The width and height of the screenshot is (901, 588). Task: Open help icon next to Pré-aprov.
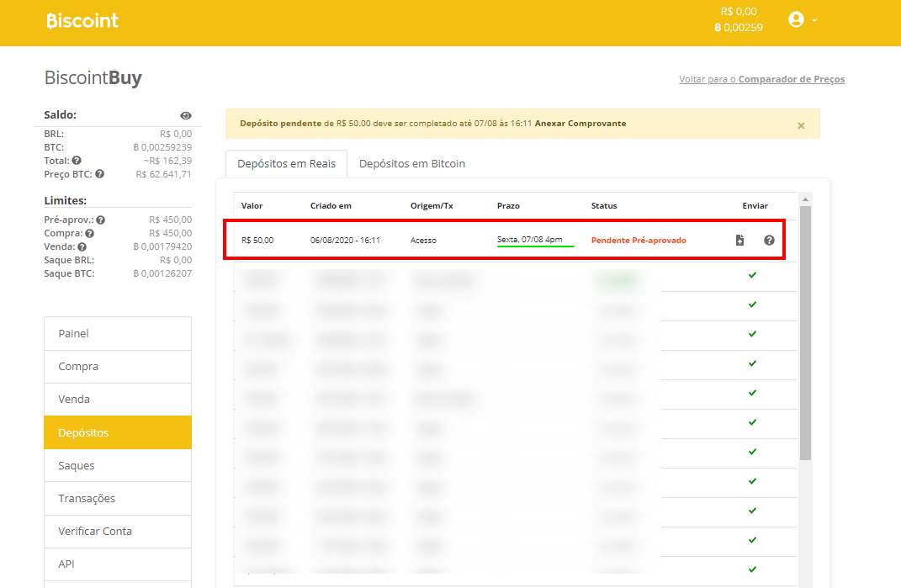point(101,220)
